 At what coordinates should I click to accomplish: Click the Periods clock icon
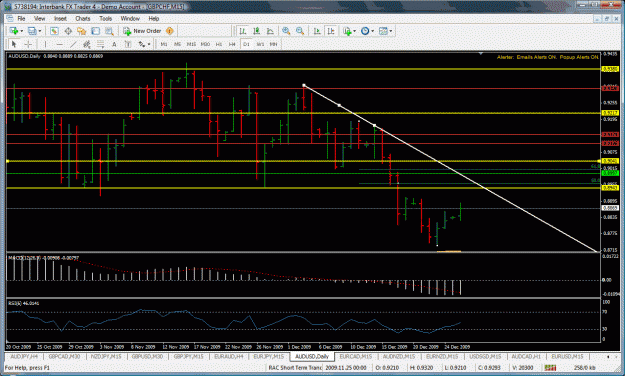[365, 31]
